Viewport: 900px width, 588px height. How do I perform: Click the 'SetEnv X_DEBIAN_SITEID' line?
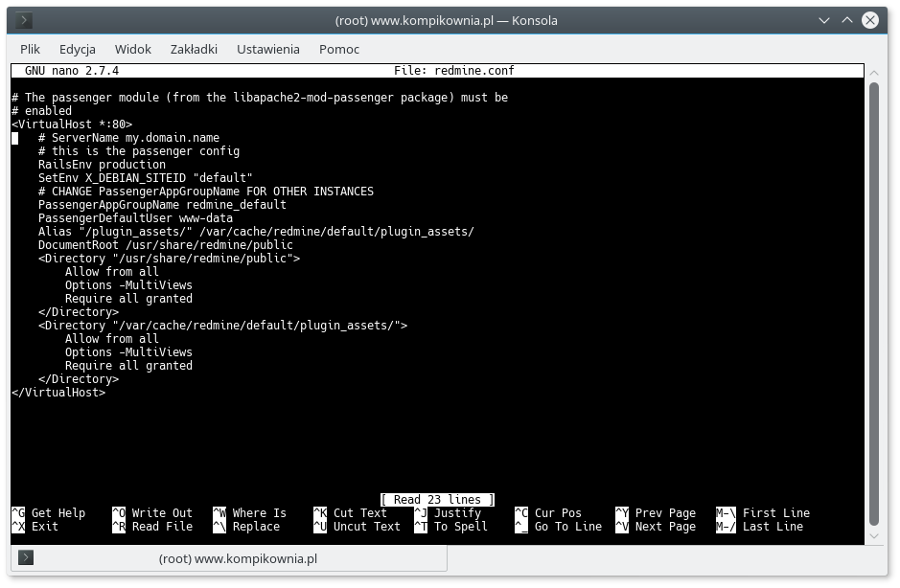[x=146, y=178]
